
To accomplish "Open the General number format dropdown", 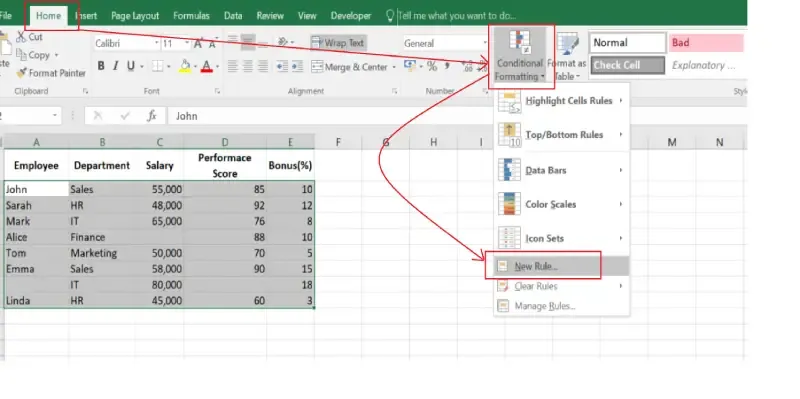I will [485, 43].
